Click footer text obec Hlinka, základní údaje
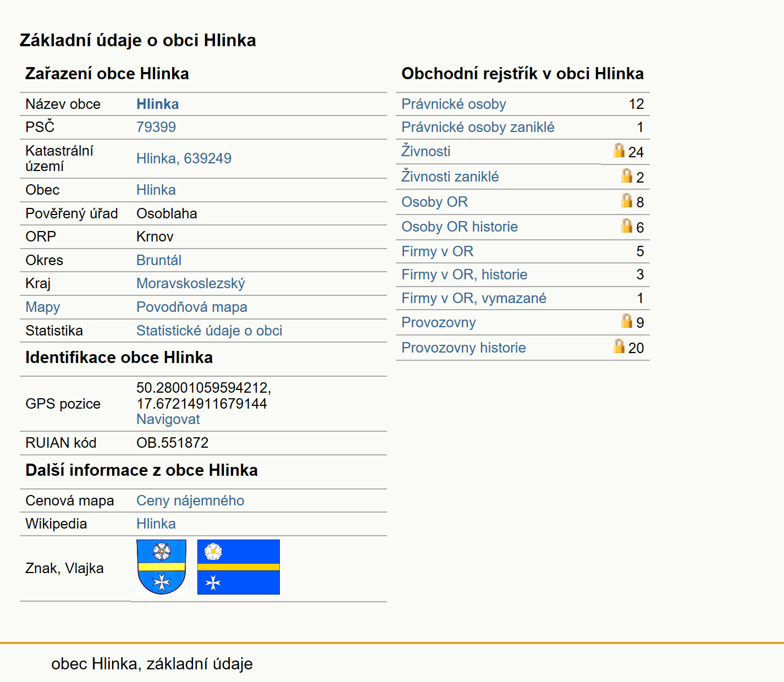Screen dimensions: 784x682 [152, 664]
